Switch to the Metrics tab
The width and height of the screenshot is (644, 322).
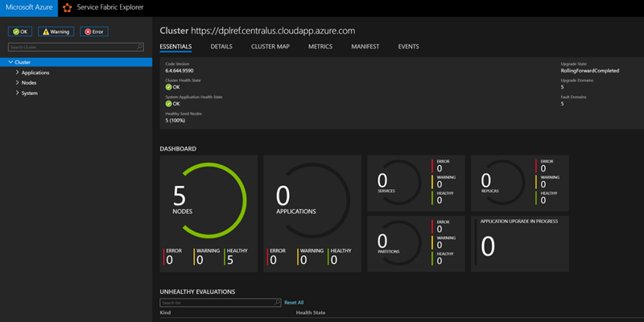coord(320,47)
